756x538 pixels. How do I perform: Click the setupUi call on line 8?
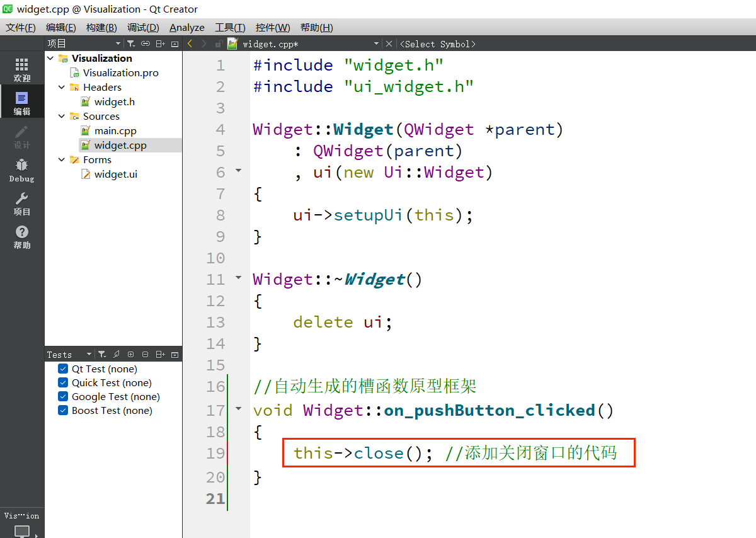pyautogui.click(x=368, y=215)
